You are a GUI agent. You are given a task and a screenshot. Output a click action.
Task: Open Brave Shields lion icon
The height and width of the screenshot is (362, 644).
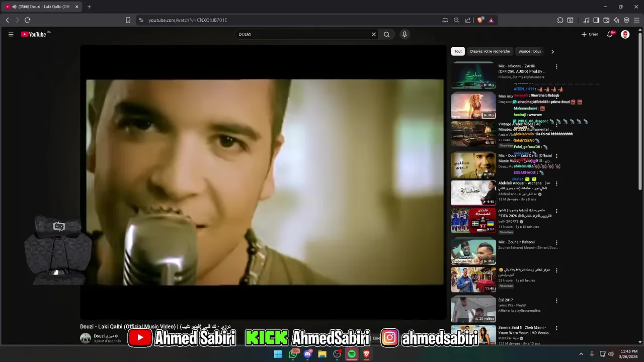[480, 20]
